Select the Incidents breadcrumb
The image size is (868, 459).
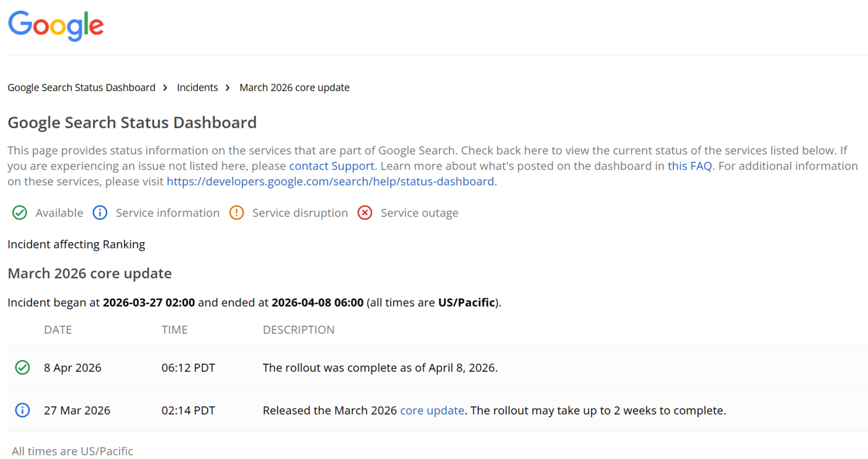tap(197, 87)
